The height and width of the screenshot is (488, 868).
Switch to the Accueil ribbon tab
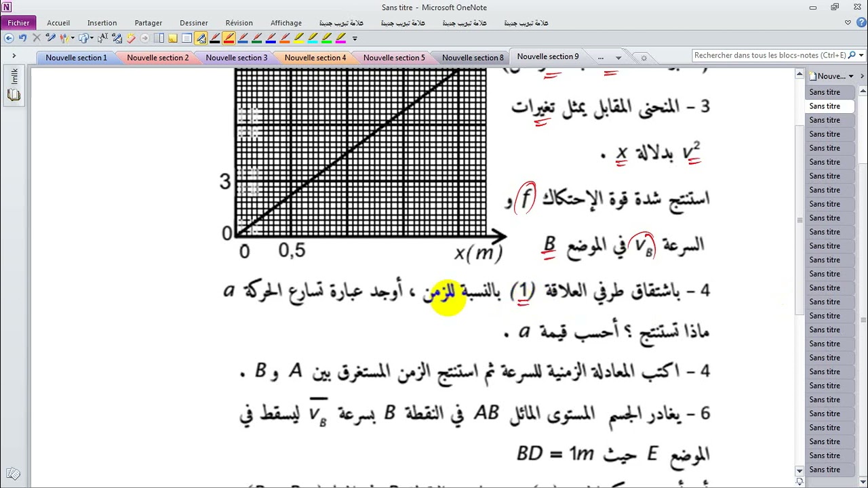coord(58,23)
